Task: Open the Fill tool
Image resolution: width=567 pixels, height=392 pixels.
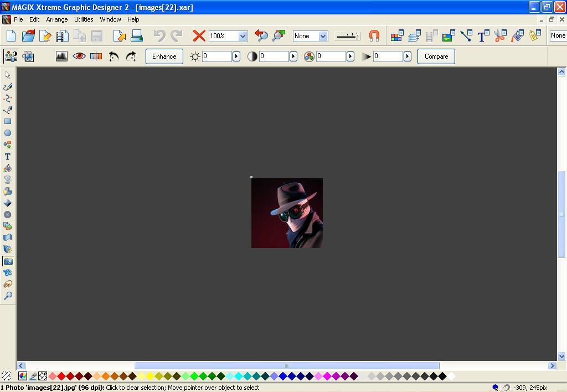Action: pos(8,168)
